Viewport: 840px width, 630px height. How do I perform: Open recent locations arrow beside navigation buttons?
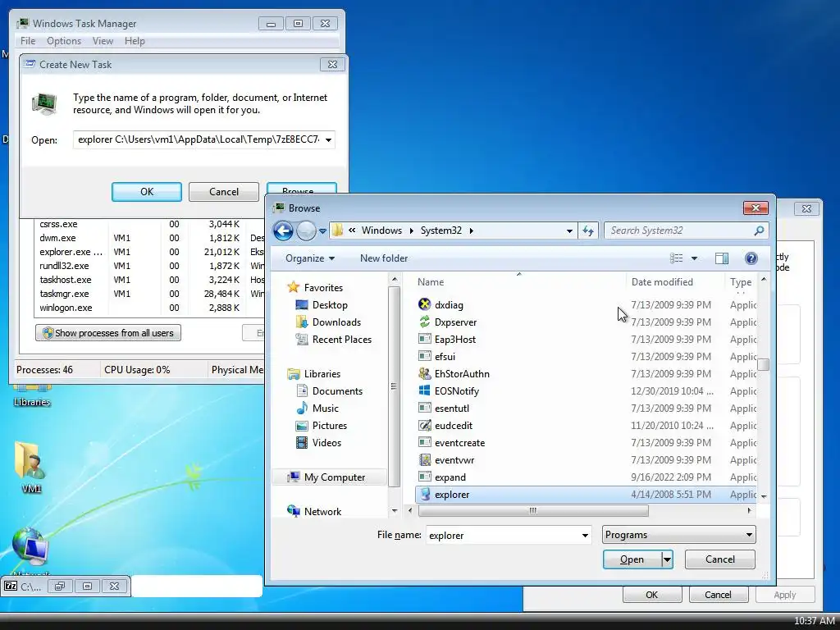[x=322, y=231]
